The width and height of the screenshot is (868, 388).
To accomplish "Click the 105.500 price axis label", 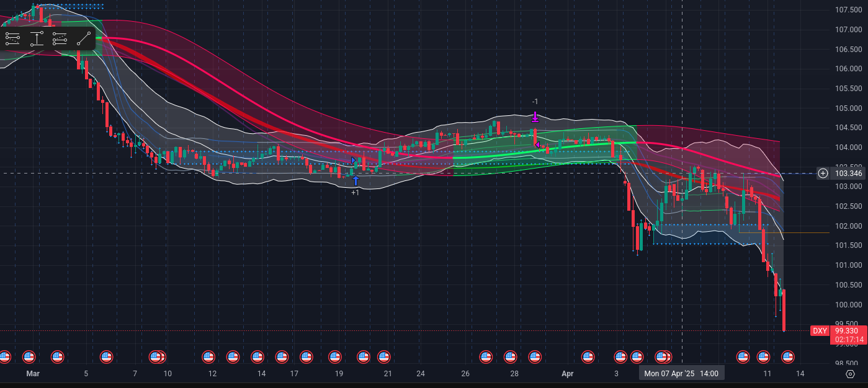I will point(848,89).
